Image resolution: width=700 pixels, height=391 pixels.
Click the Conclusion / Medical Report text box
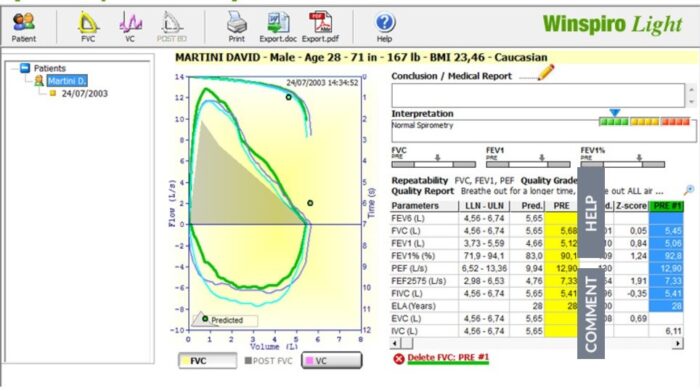pos(538,95)
